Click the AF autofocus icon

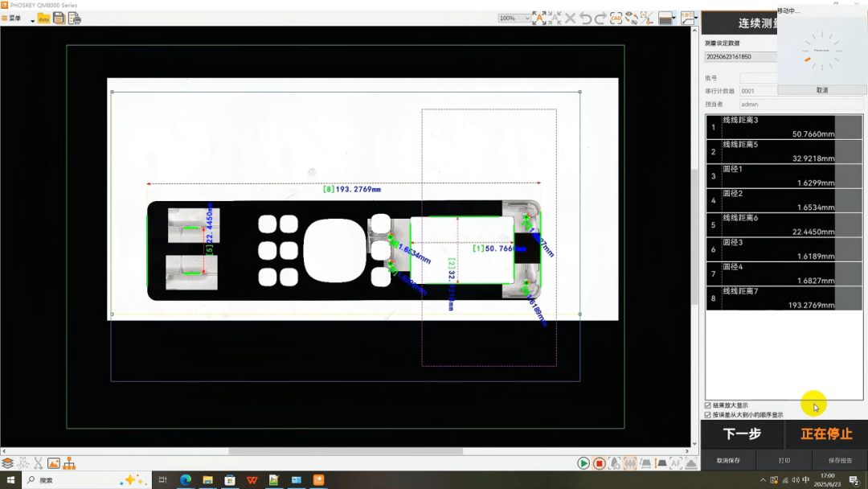click(676, 463)
